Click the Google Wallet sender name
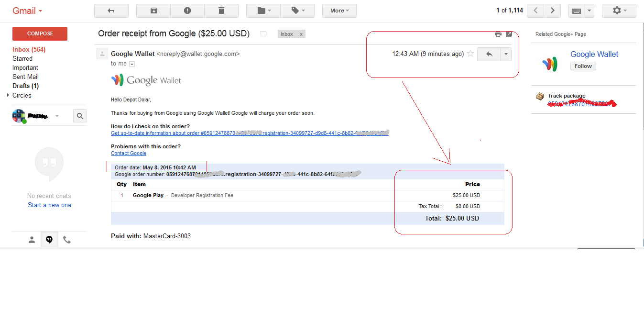This screenshot has height=321, width=644. (133, 54)
